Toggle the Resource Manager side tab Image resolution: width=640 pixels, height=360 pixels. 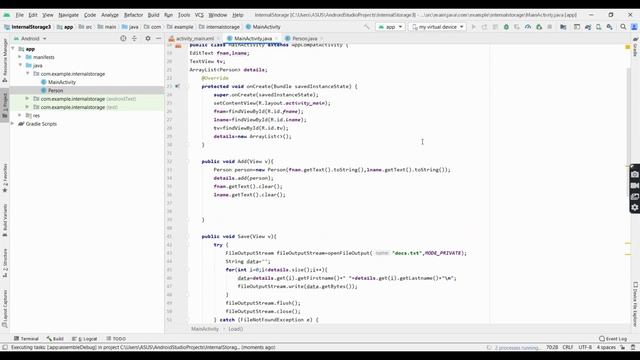point(5,60)
